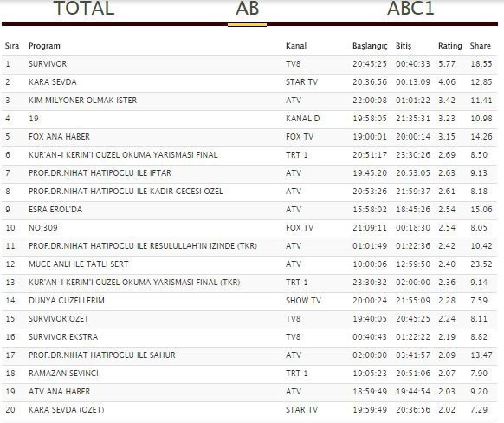Click start time 10:00:06
Image resolution: width=504 pixels, height=423 pixels.
click(x=370, y=264)
